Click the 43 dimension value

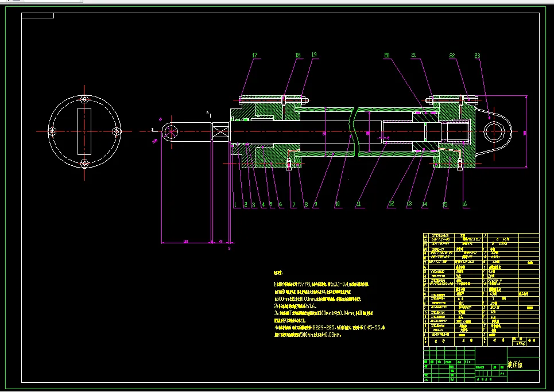[x=221, y=242]
